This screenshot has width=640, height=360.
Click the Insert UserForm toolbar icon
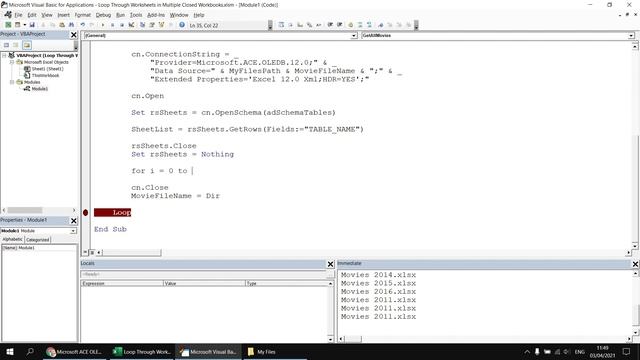18,25
